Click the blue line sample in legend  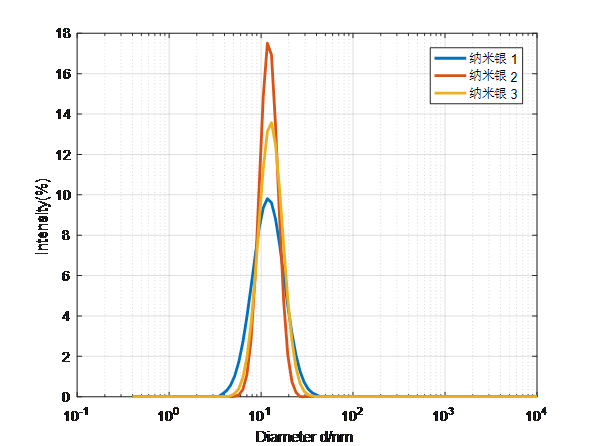click(x=450, y=58)
